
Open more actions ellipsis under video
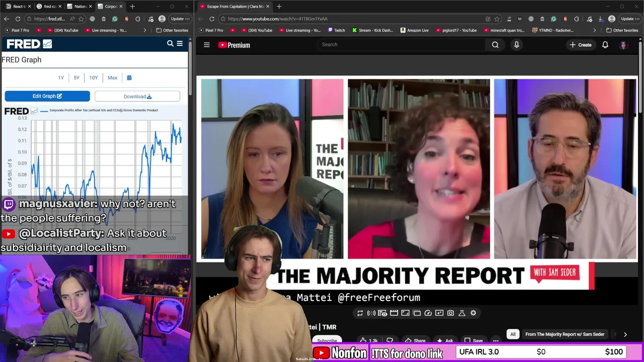[x=496, y=340]
